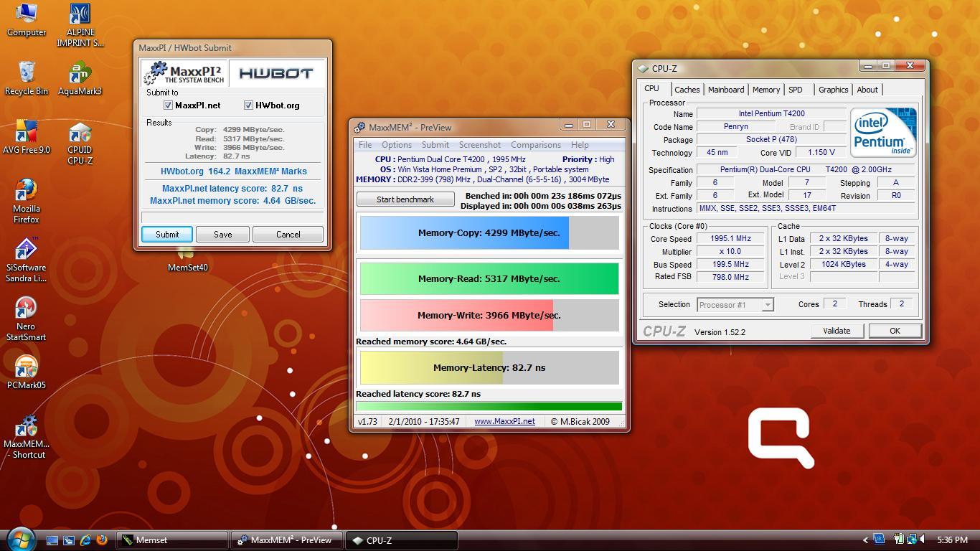
Task: Click the Memory-Read 5317 MByte/sec bar
Action: point(489,279)
